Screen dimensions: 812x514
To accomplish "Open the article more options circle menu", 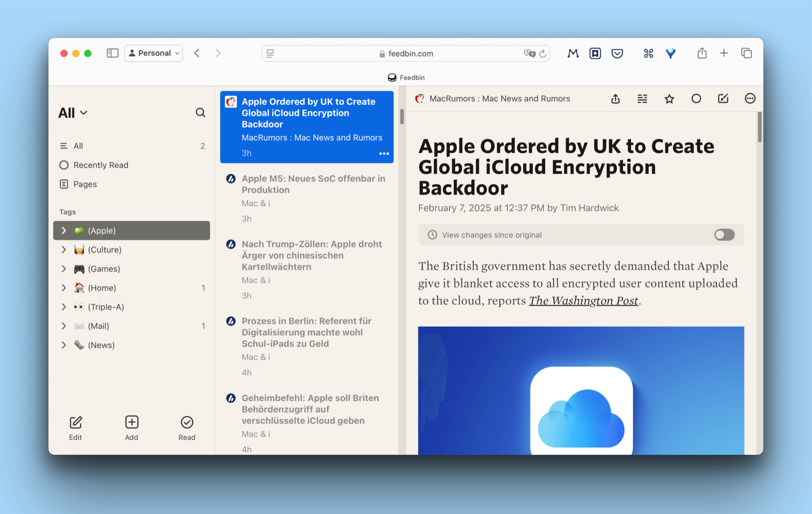I will coord(750,99).
